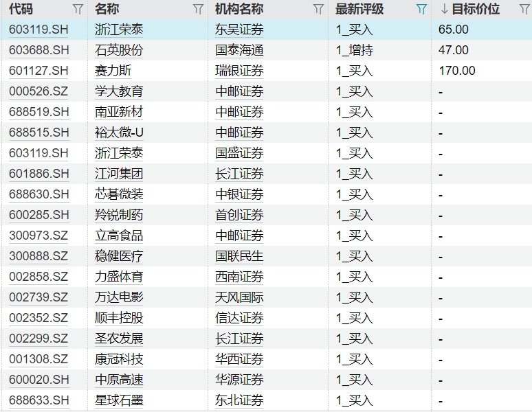This screenshot has height=412, width=532.
Task: Select stock name 裕太微-U
Action: click(x=119, y=133)
